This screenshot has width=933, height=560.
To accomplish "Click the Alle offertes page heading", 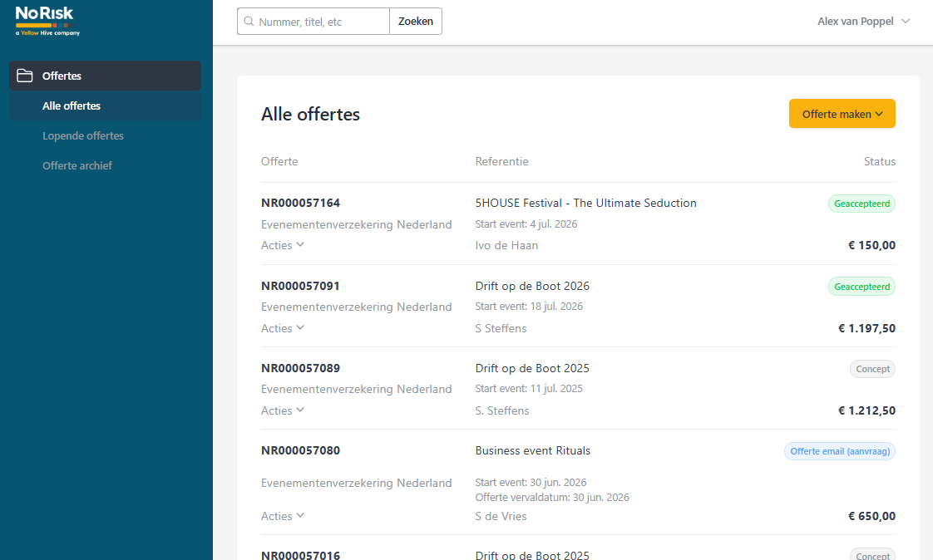I will click(x=311, y=114).
